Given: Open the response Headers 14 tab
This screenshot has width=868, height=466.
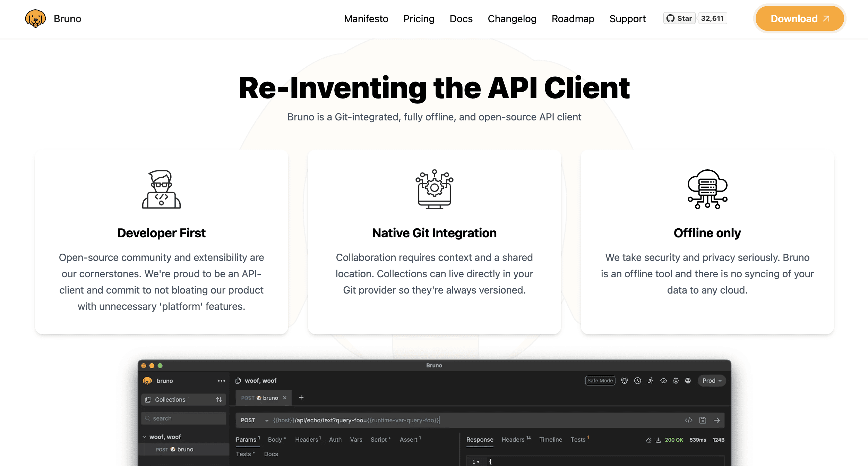Looking at the screenshot, I should (516, 440).
